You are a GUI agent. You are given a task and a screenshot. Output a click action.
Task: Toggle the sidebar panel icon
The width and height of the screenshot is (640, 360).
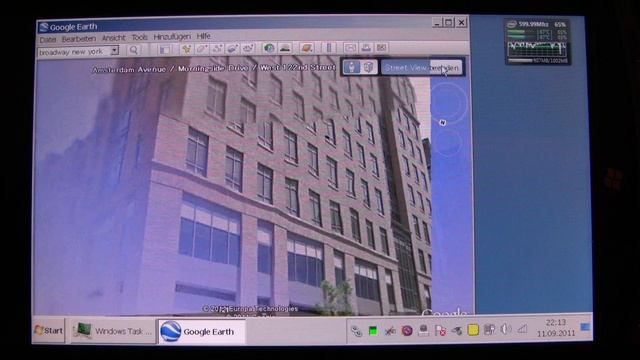point(165,50)
